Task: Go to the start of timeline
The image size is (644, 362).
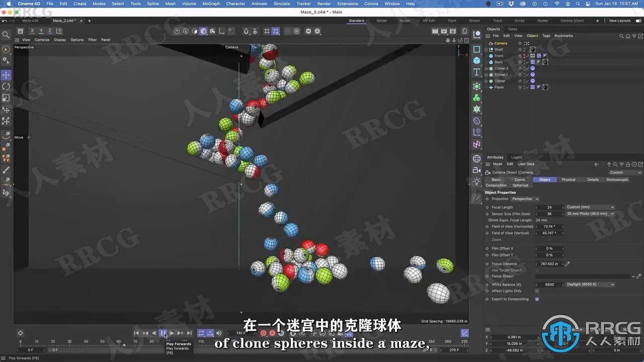Action: [x=136, y=333]
